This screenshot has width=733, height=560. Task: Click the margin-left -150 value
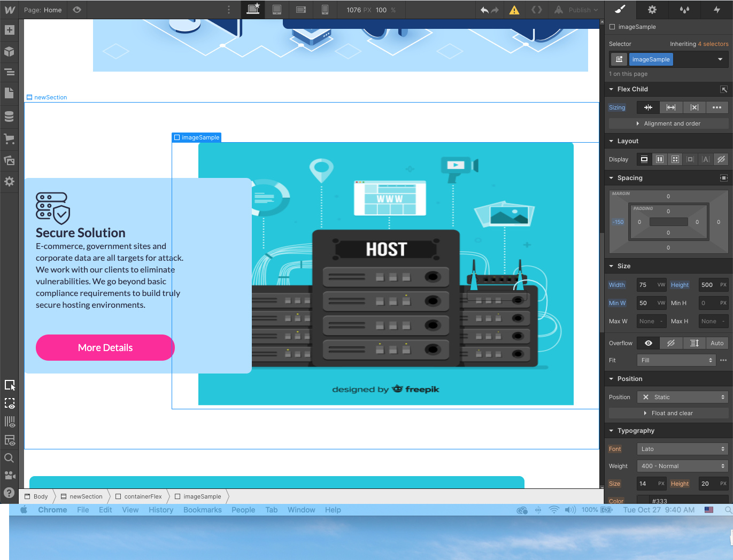(618, 222)
